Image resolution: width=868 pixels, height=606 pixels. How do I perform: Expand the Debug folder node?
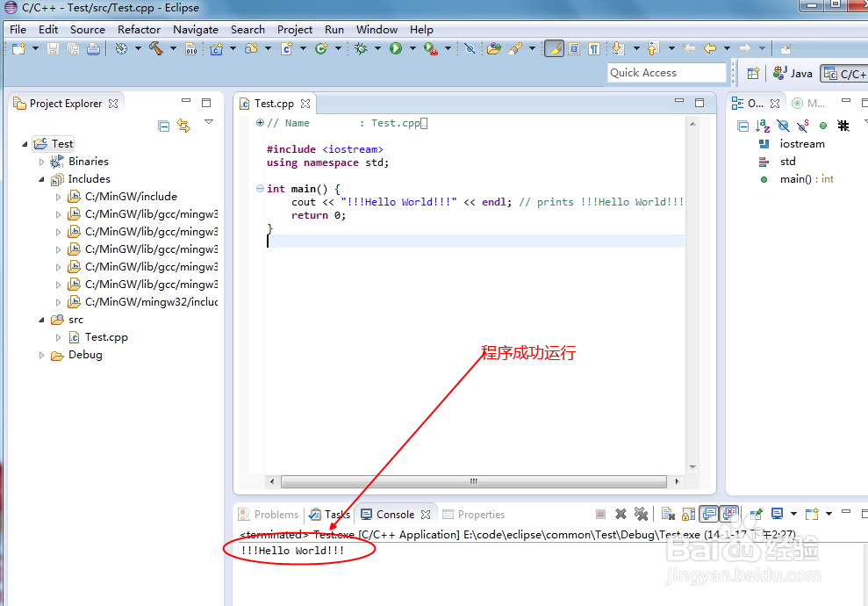41,355
